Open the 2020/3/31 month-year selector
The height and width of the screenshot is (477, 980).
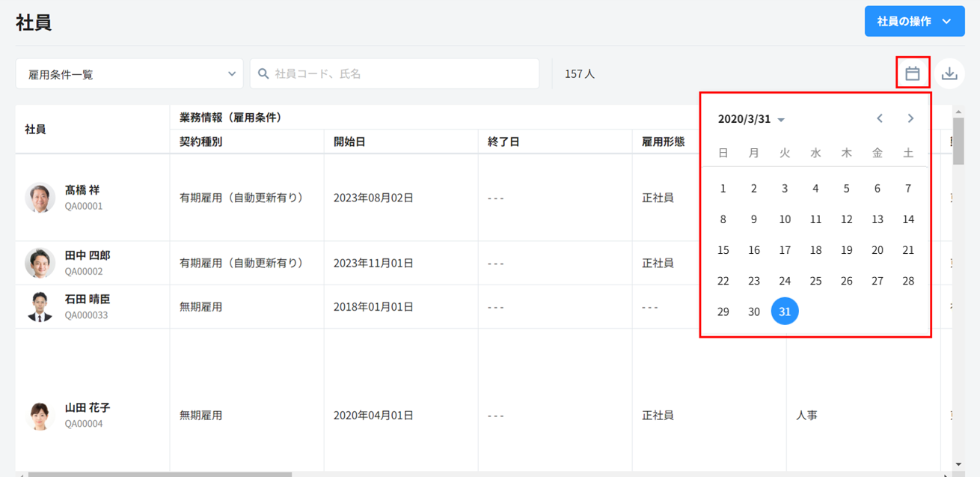point(750,119)
